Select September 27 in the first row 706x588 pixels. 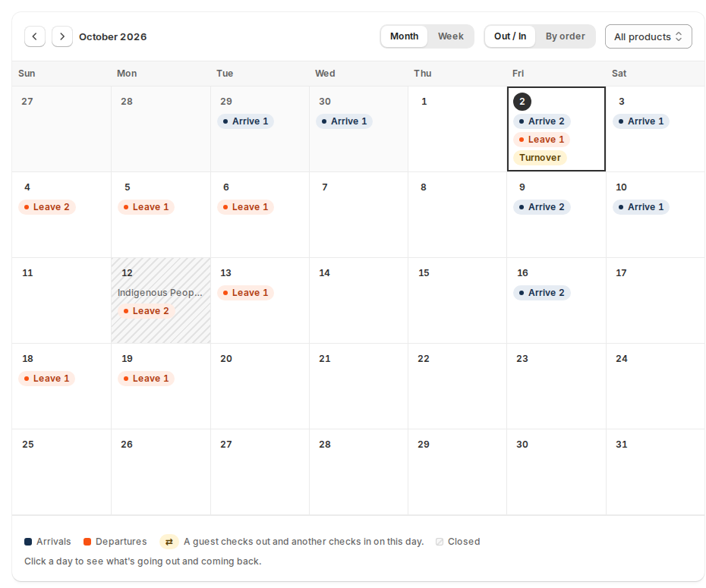[61, 129]
